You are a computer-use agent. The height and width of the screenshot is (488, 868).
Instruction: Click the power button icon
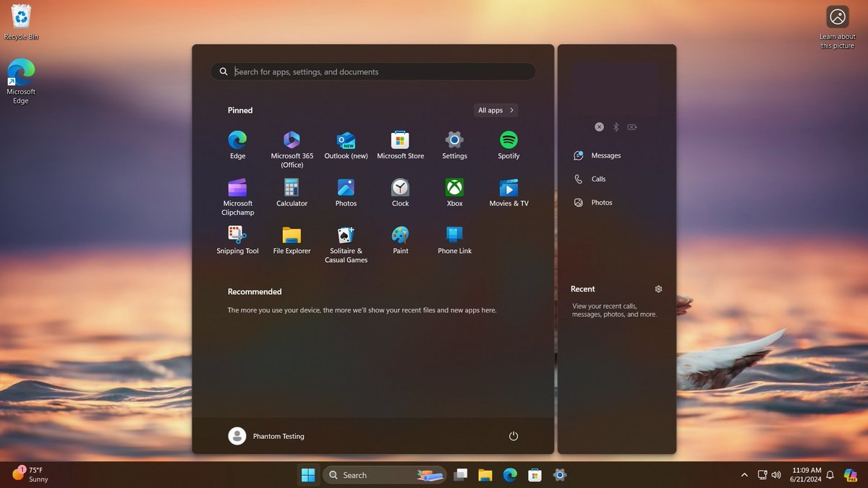[x=514, y=436]
